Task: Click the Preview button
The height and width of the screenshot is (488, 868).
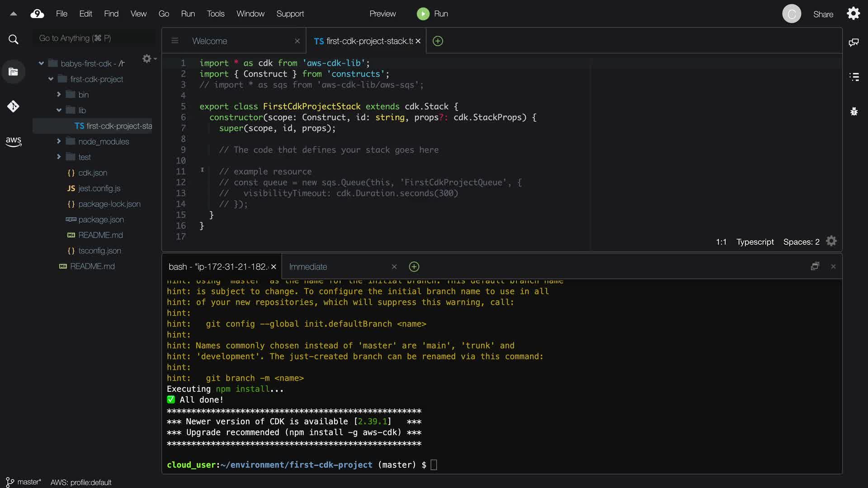Action: [x=382, y=14]
